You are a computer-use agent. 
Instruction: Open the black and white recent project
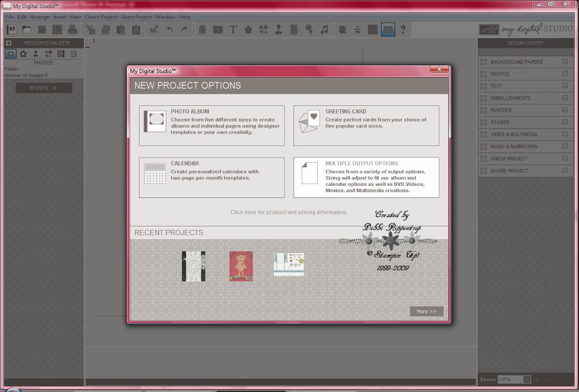click(x=193, y=266)
